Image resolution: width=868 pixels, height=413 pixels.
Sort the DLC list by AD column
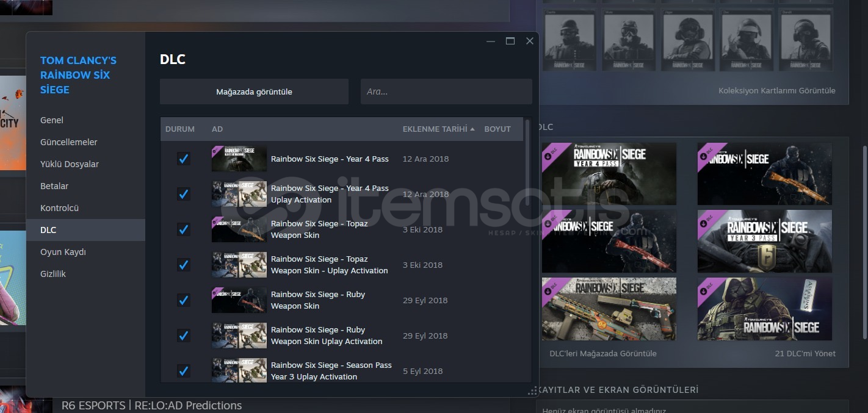tap(217, 129)
